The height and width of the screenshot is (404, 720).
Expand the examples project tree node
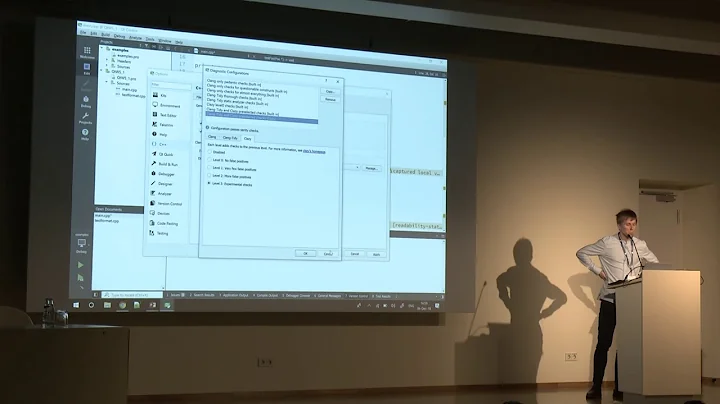[x=102, y=48]
